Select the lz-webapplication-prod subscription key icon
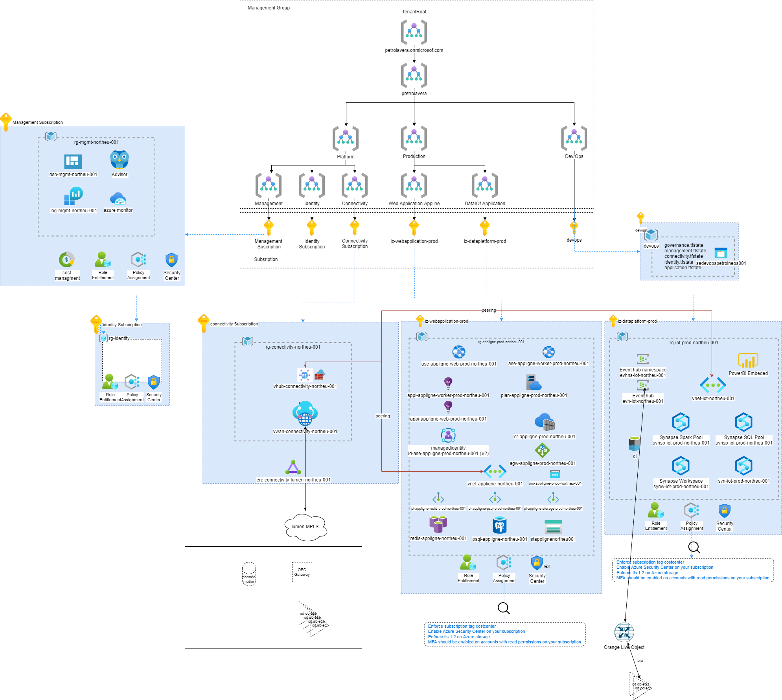 point(414,228)
